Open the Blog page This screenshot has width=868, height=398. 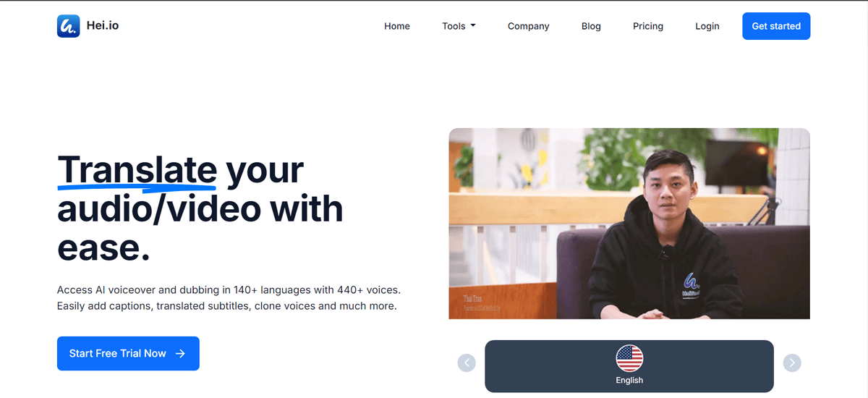[591, 26]
